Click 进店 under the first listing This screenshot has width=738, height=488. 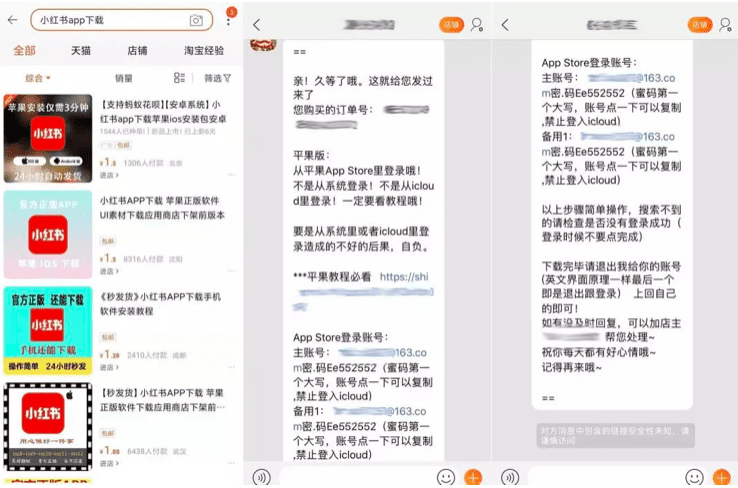(x=109, y=175)
